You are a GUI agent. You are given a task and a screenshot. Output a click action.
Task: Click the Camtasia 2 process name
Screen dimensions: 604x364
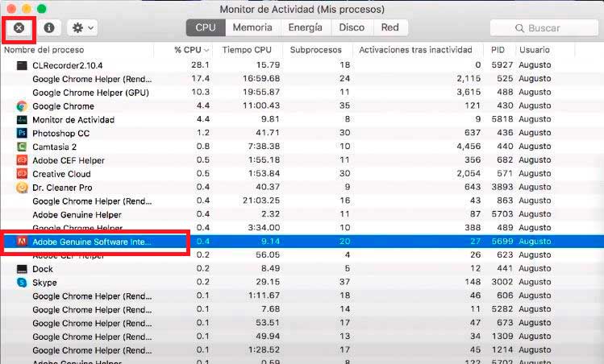[54, 147]
